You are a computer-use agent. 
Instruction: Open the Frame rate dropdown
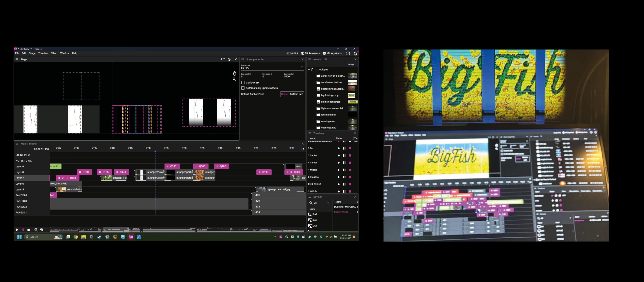pos(302,67)
